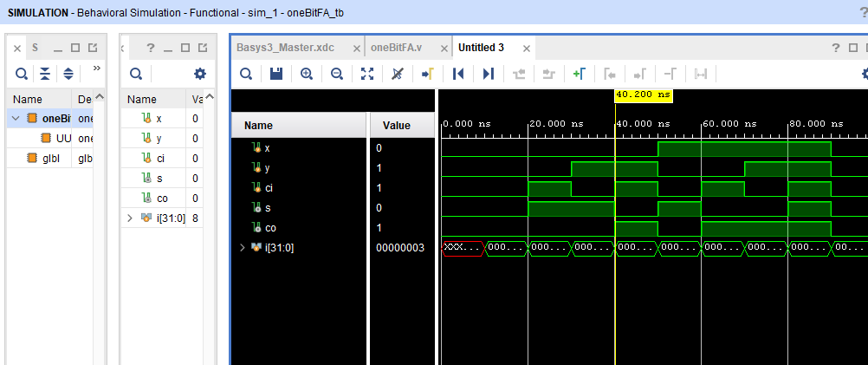Close the Untitled 3 tab
The image size is (868, 365).
tap(527, 48)
